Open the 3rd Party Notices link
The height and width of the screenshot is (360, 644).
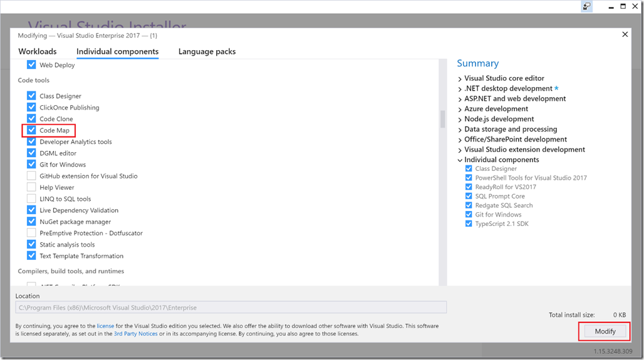click(135, 334)
